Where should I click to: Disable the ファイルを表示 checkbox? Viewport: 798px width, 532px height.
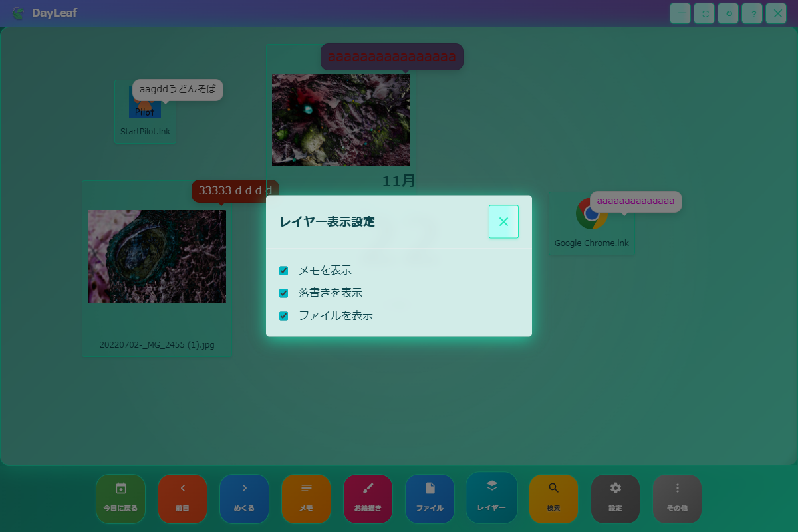[x=284, y=316]
